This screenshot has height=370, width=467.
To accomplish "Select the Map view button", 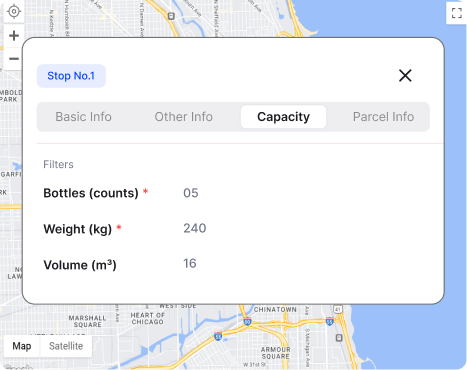I will tap(22, 346).
